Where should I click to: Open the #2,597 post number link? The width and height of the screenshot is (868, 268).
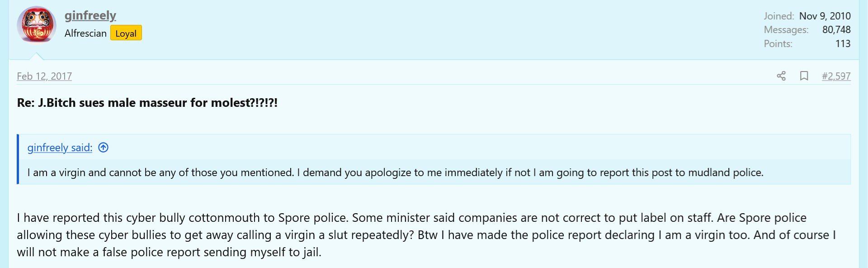coord(836,76)
